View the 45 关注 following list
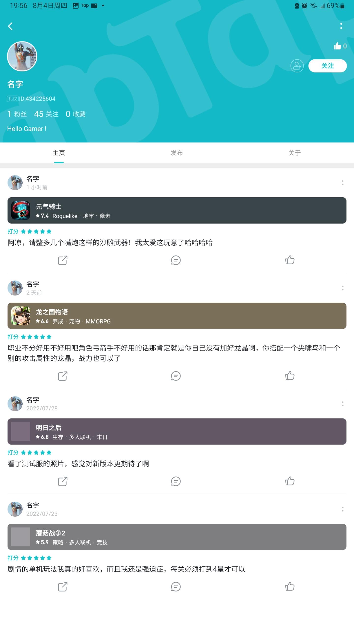This screenshot has width=354, height=644. (46, 114)
